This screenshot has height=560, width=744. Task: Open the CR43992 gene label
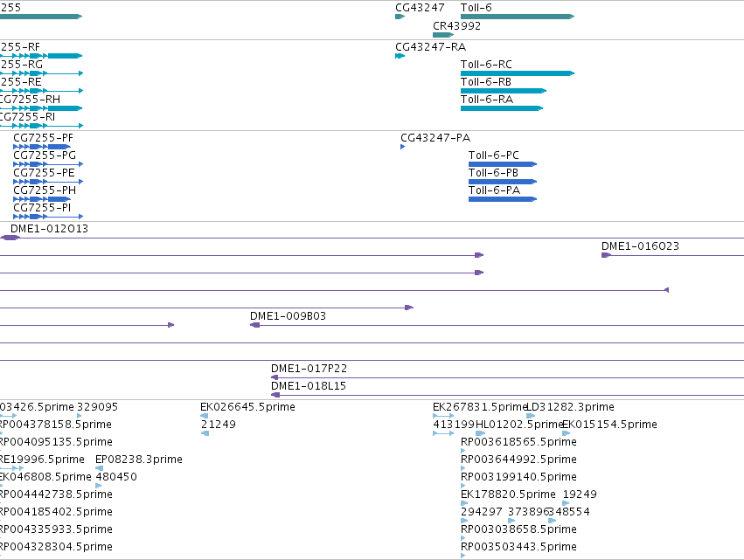pyautogui.click(x=456, y=26)
